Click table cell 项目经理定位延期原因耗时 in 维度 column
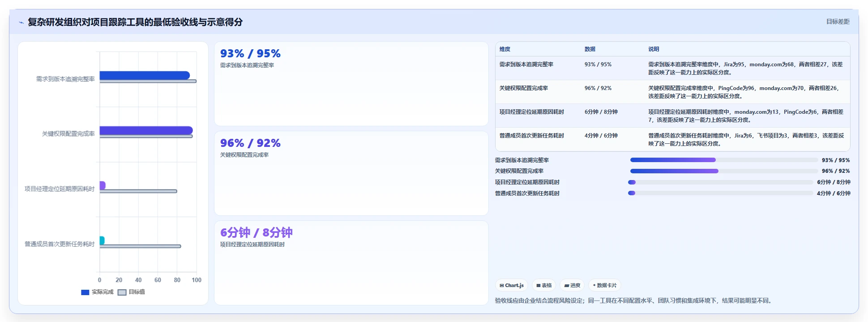 (532, 112)
